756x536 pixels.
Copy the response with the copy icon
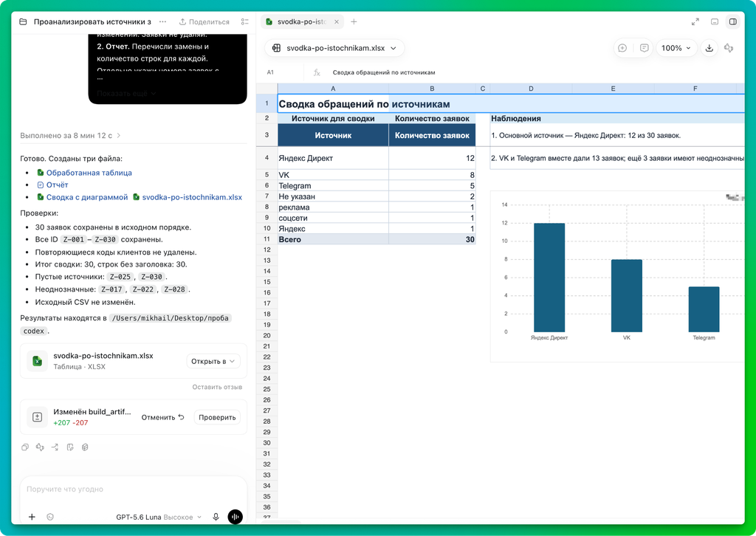[25, 447]
